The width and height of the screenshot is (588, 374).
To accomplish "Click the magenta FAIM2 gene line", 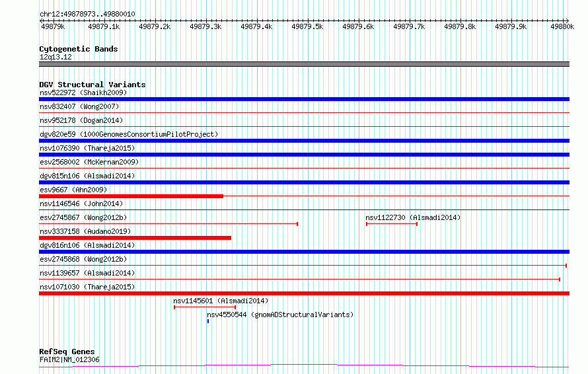I will pos(304,365).
